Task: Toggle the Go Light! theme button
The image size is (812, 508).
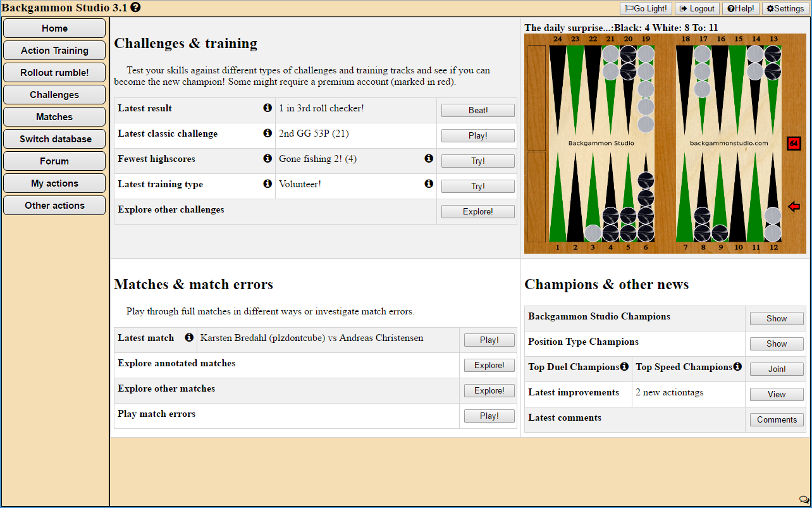Action: click(x=646, y=8)
